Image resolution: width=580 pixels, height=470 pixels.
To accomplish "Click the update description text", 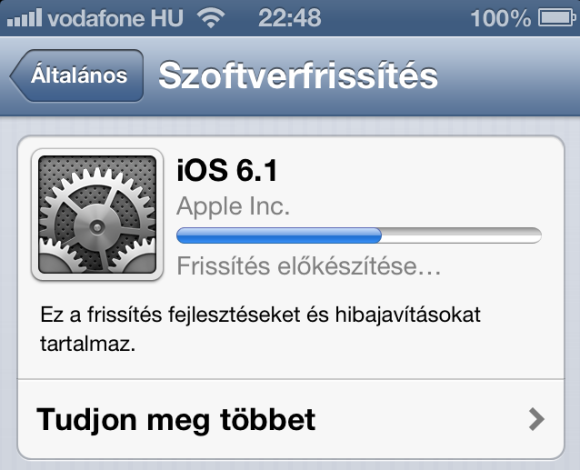I will 260,329.
